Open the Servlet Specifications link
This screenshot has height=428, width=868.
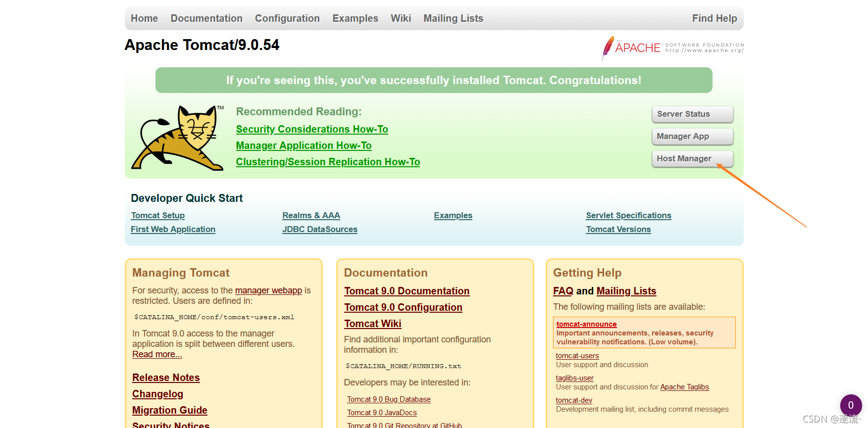(628, 216)
